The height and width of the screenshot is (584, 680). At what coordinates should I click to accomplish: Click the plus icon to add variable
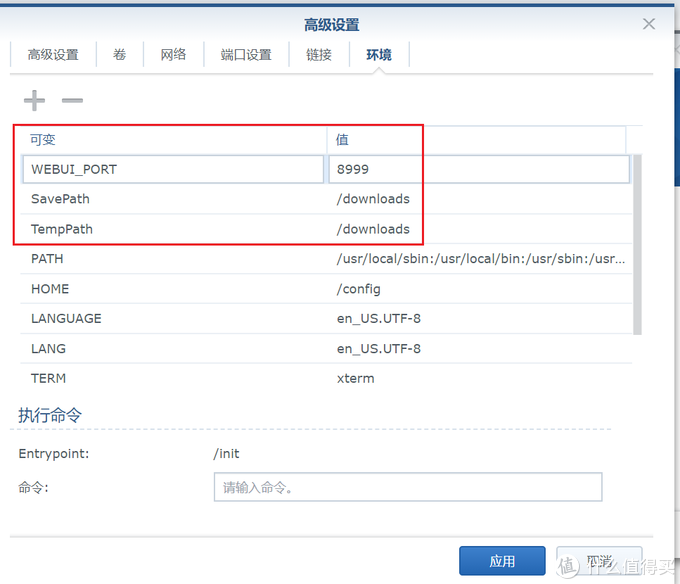click(x=34, y=100)
